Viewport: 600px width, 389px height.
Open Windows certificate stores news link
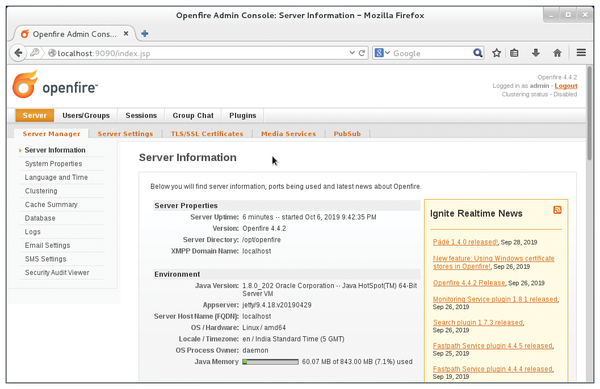pyautogui.click(x=493, y=262)
